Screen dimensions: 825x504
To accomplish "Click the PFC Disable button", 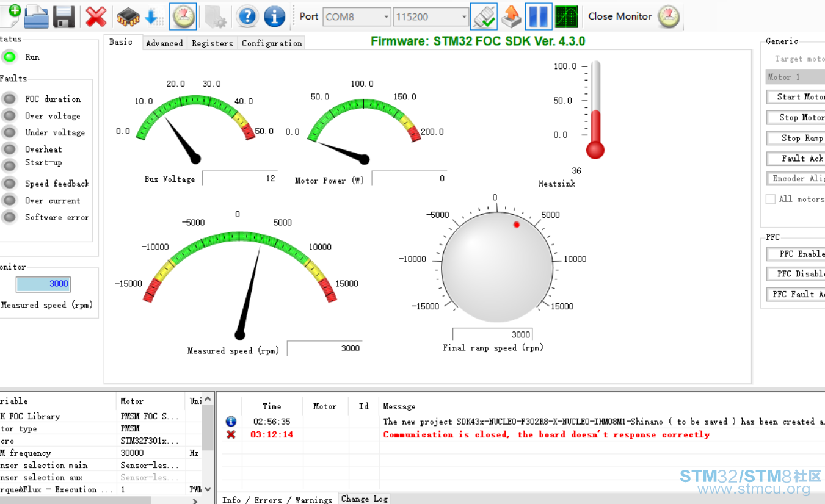I will [796, 274].
